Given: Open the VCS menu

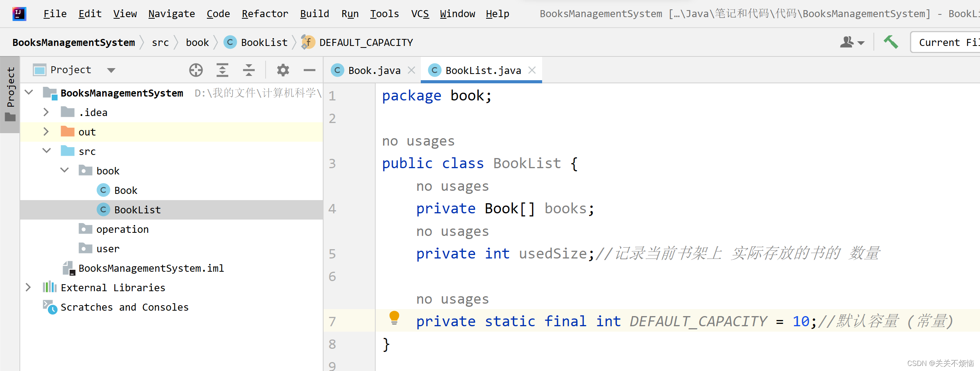Looking at the screenshot, I should click(420, 14).
